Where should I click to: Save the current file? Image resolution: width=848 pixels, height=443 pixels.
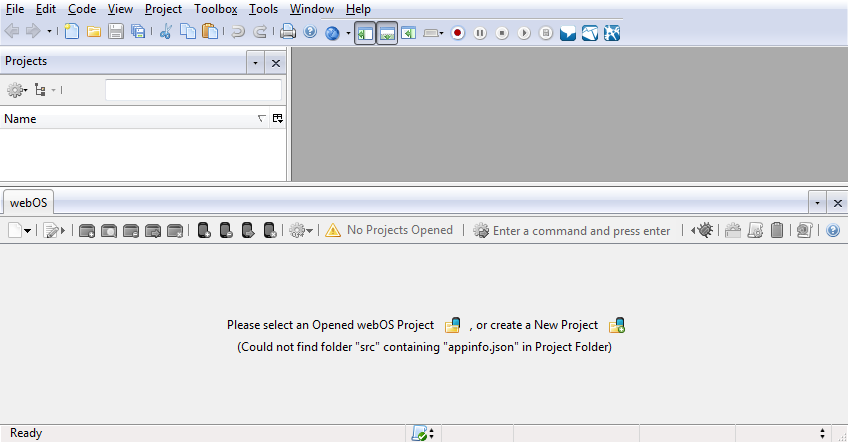point(116,32)
